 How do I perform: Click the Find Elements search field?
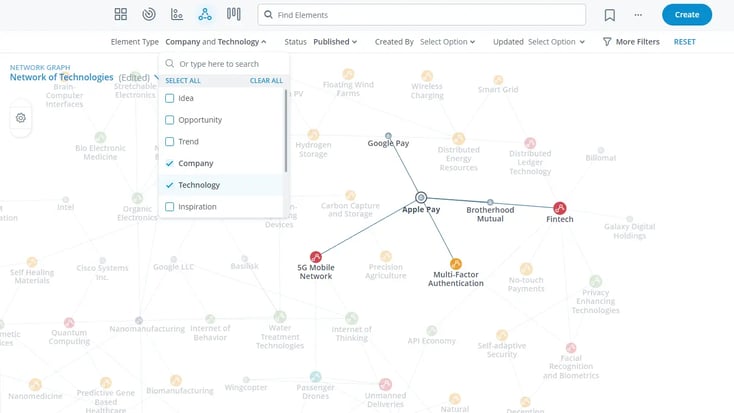click(421, 15)
